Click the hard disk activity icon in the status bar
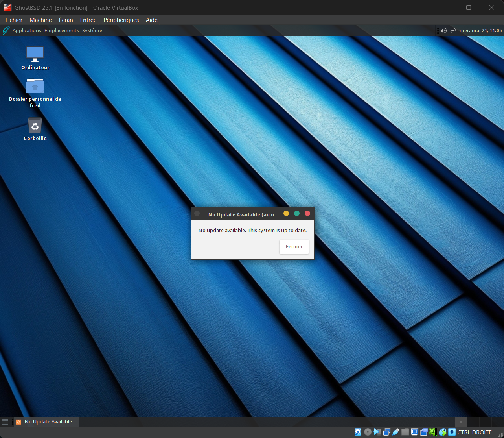 (358, 432)
